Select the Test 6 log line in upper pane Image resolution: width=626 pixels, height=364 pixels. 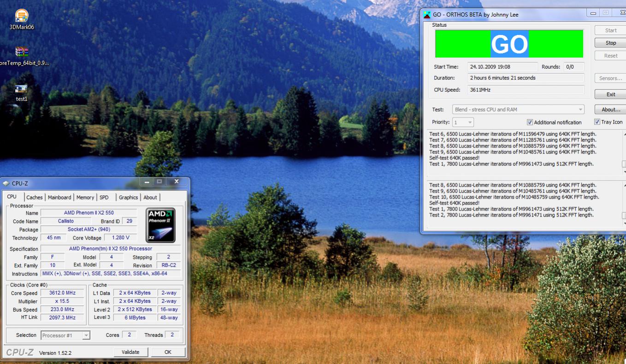(513, 134)
